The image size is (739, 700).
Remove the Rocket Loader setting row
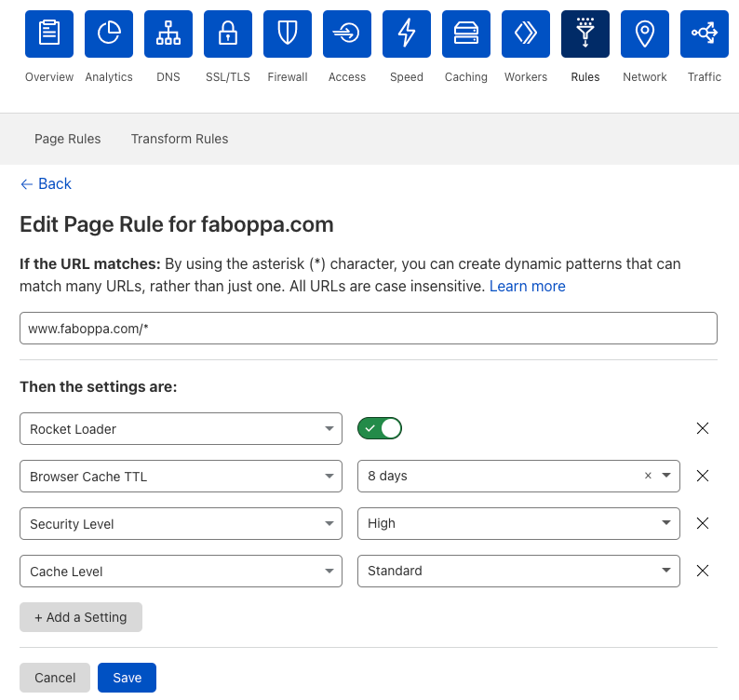(703, 428)
